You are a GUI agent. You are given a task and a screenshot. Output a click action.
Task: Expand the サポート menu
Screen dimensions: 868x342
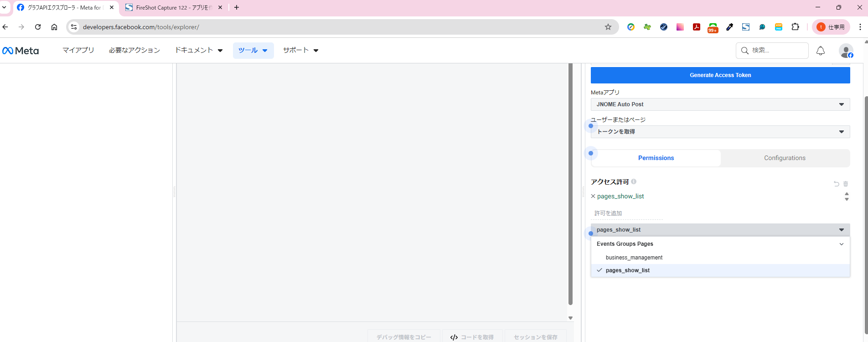pyautogui.click(x=300, y=50)
